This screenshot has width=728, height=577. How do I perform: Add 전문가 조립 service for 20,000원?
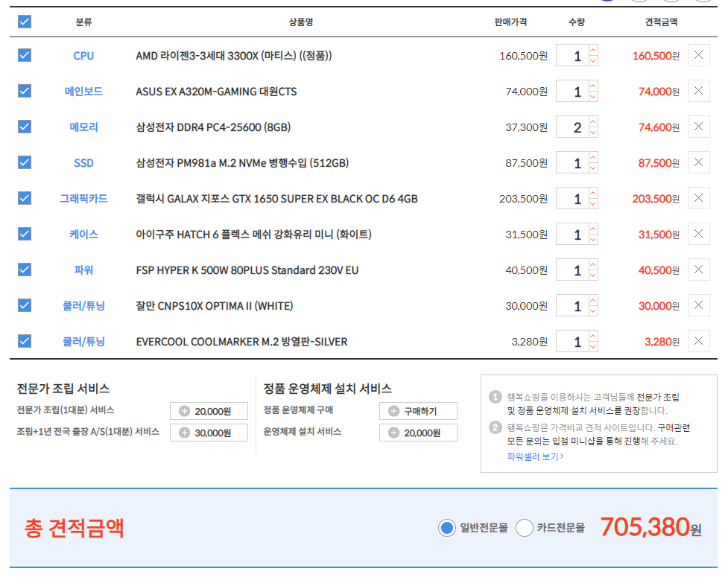coord(209,412)
